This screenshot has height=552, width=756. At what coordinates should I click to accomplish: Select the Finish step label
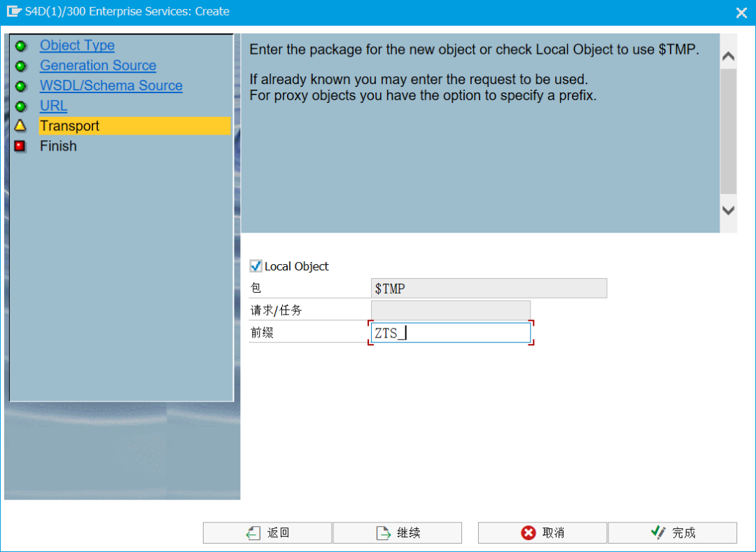58,146
